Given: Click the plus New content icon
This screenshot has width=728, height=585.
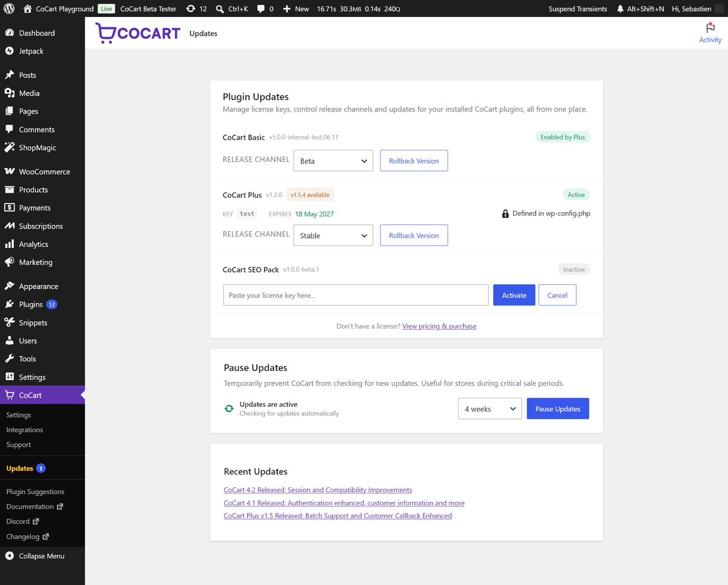Looking at the screenshot, I should pos(287,8).
